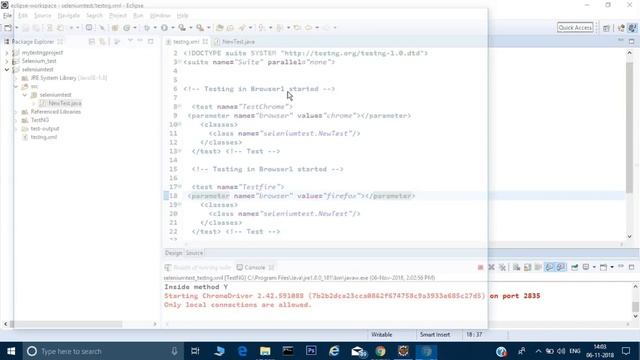Image resolution: width=640 pixels, height=360 pixels.
Task: Maximize the Package Explorer panel
Action: [151, 41]
